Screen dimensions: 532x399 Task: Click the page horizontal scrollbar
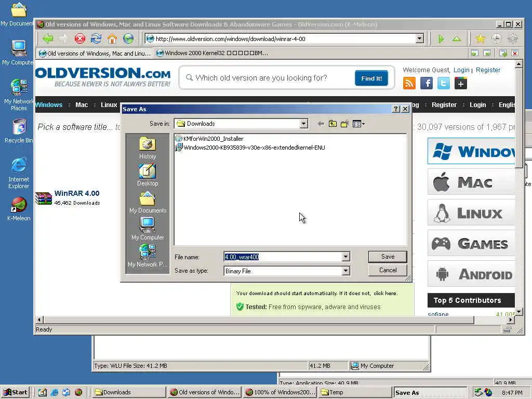point(259,320)
